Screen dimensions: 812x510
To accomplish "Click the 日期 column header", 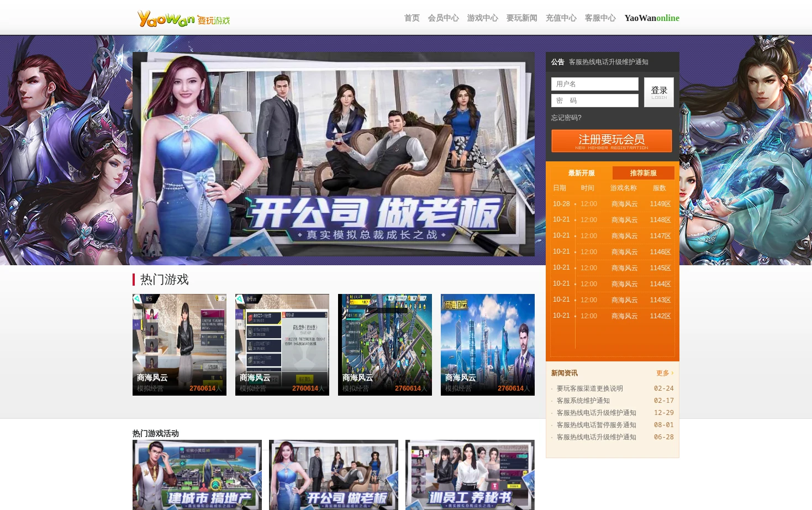I will 560,188.
